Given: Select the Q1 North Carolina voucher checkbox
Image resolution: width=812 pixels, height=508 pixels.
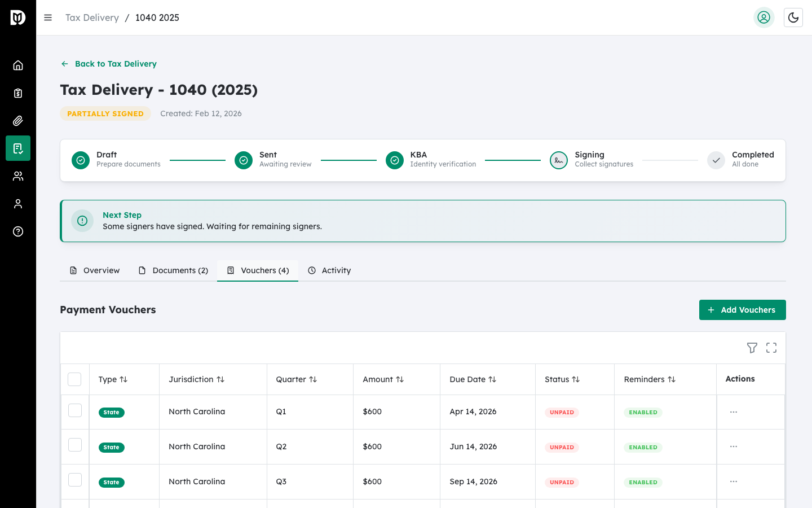Looking at the screenshot, I should pos(75,410).
